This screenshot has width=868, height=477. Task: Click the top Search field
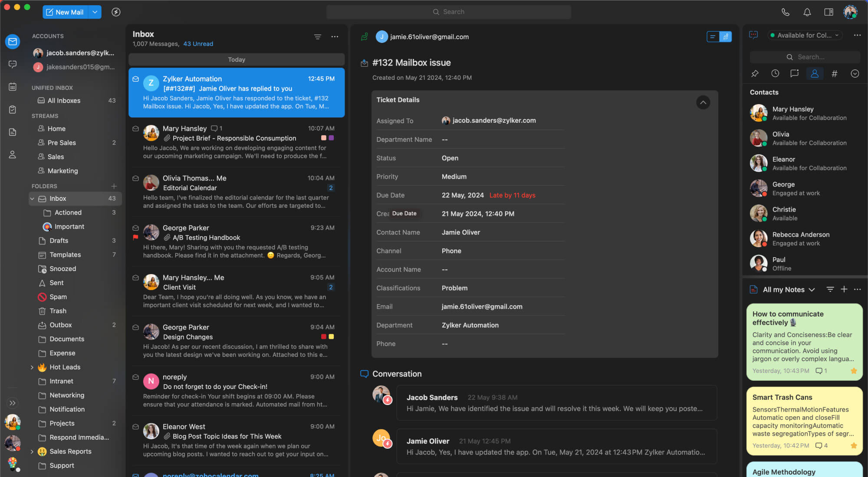(448, 12)
